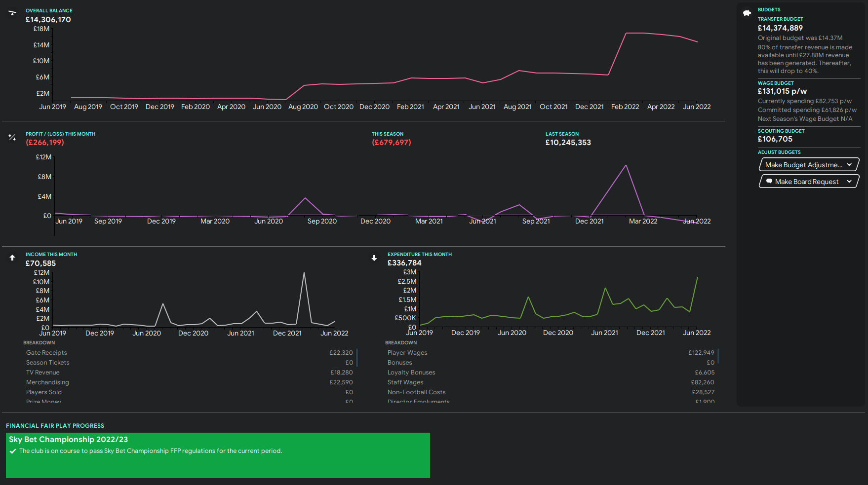Click the overall balance chart peak at Feb 2022
868x485 pixels.
point(626,33)
